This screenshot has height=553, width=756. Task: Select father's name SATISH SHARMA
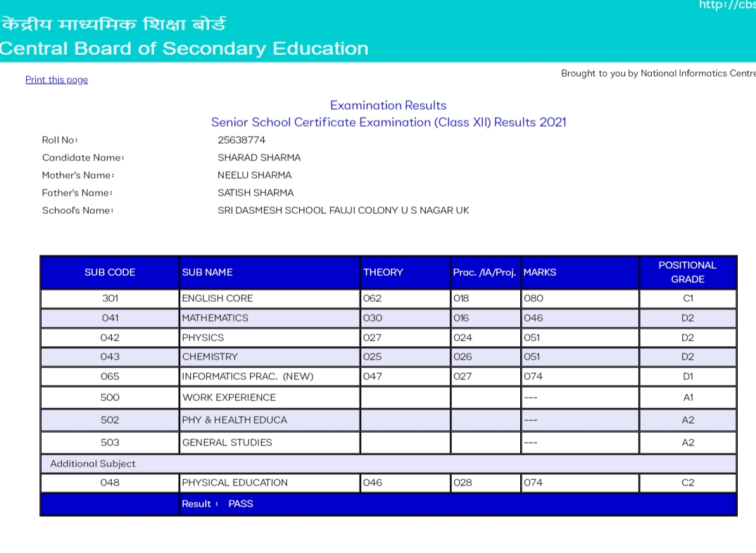pyautogui.click(x=256, y=193)
